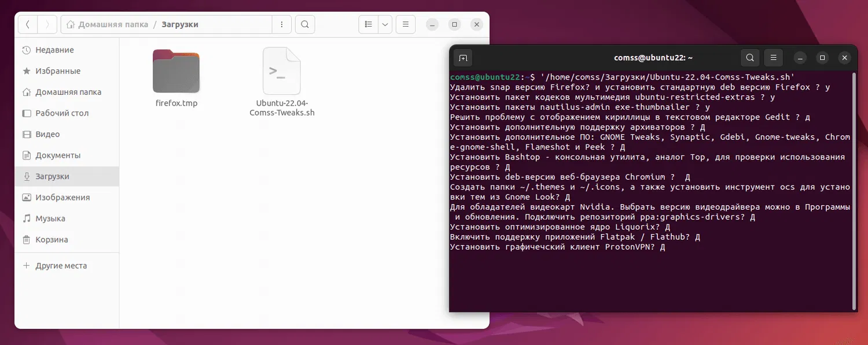Expand view options dropdown arrow in Files
Image resolution: width=868 pixels, height=345 pixels.
point(385,24)
